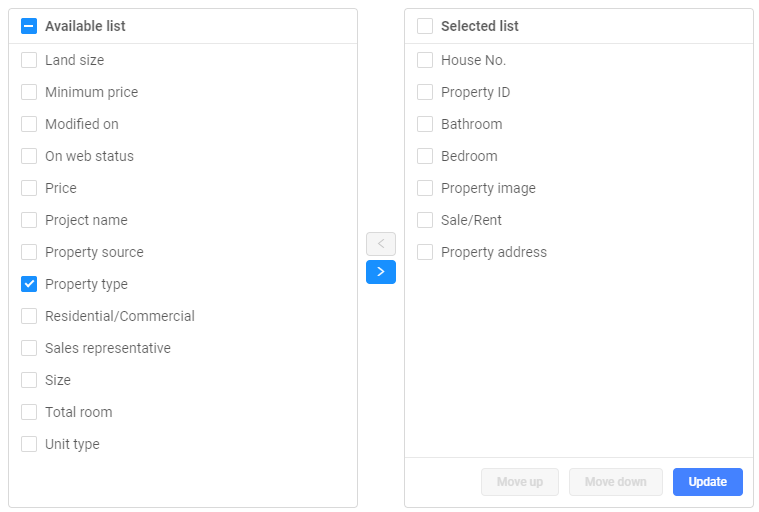Check the Land size checkbox
759x512 pixels.
click(29, 60)
